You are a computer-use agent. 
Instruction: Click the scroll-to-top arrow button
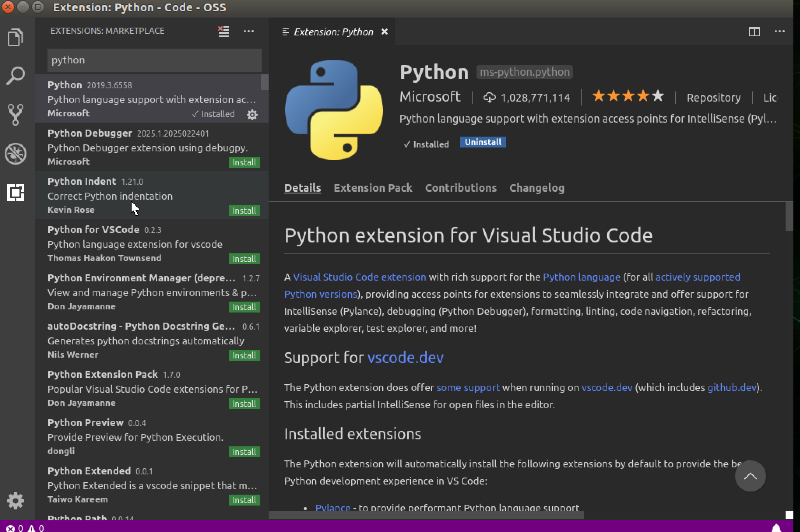pyautogui.click(x=750, y=476)
